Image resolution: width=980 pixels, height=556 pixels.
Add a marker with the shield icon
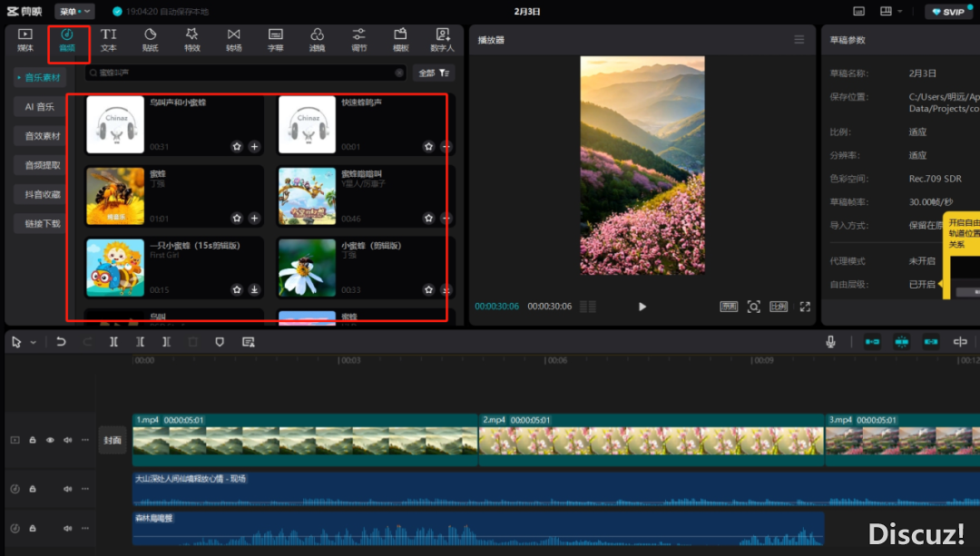coord(220,342)
